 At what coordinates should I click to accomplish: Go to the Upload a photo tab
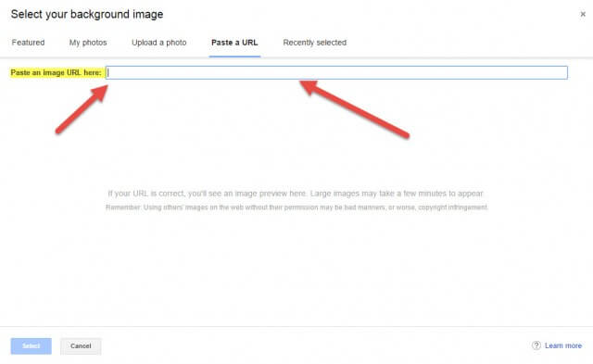point(158,43)
